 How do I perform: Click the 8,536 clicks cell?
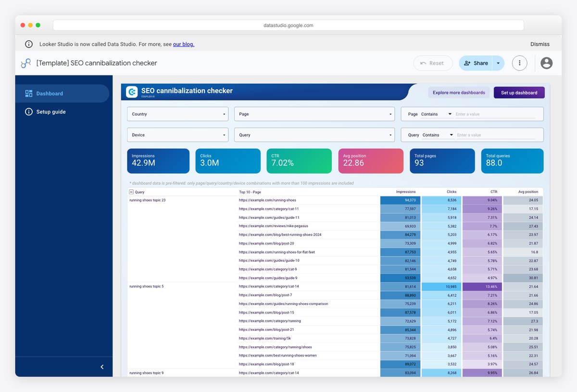[x=441, y=200]
